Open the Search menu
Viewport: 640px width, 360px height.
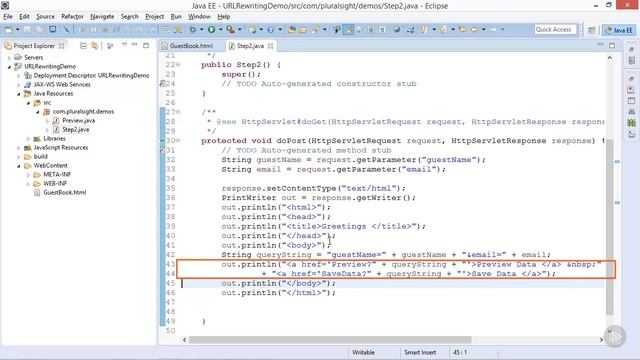point(129,16)
